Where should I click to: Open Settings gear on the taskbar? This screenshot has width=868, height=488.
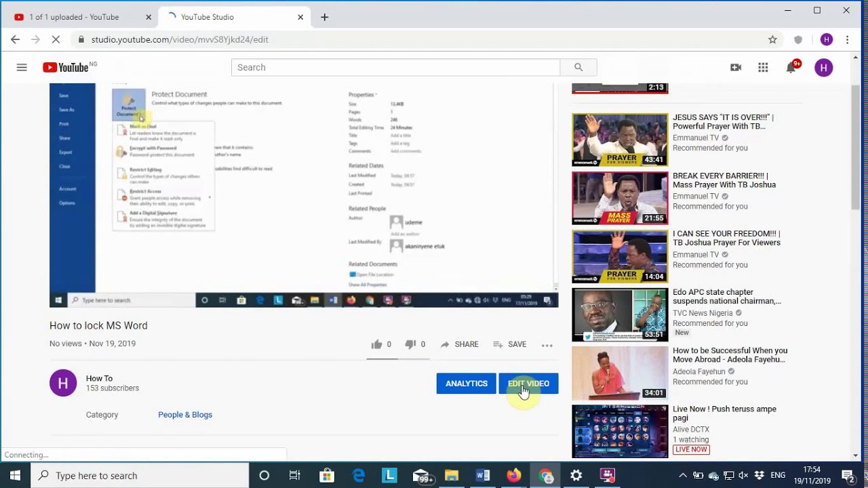[x=576, y=475]
